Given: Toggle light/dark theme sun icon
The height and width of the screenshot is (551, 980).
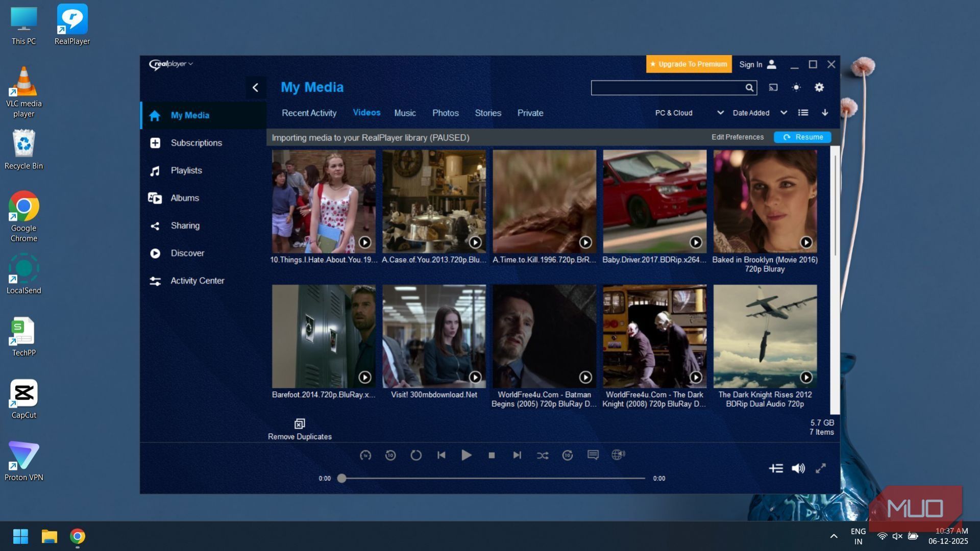Looking at the screenshot, I should click(796, 88).
